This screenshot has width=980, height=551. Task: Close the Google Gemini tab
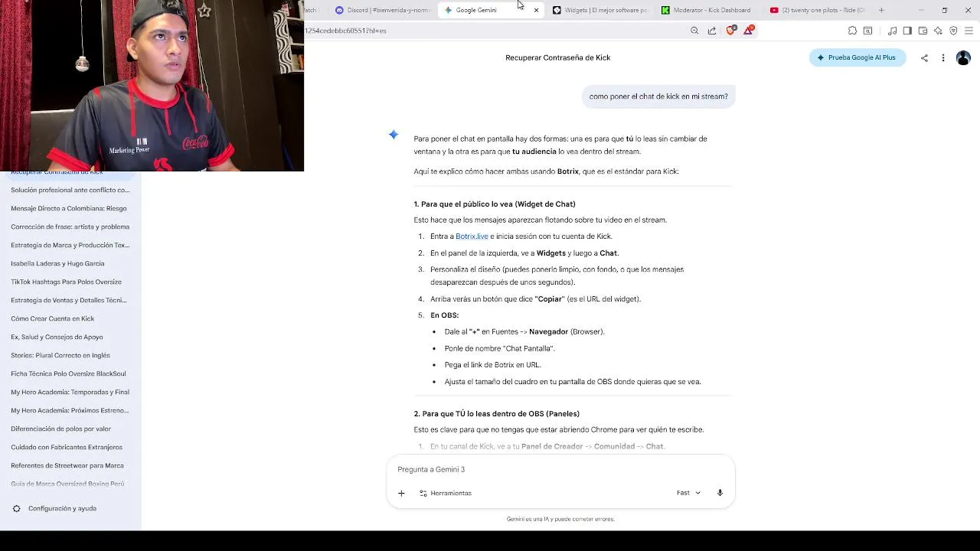pos(536,10)
